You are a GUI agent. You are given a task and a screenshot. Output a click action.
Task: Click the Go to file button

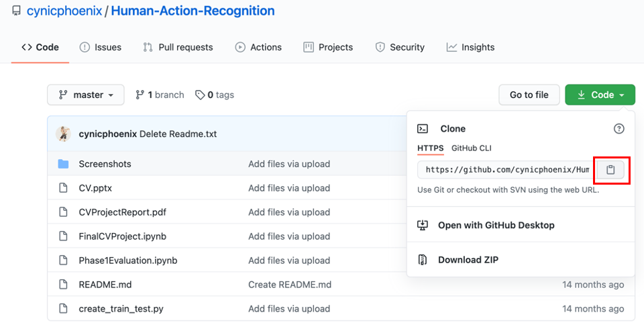(x=529, y=95)
